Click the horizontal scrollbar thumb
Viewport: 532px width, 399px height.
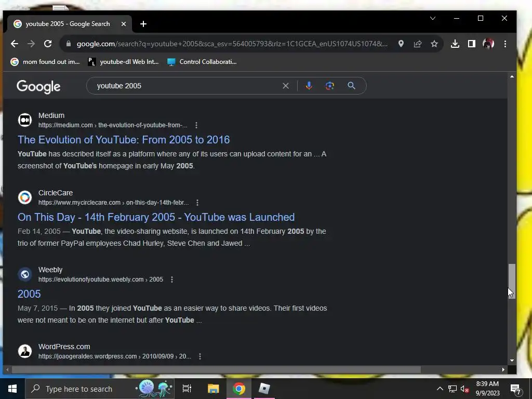(x=216, y=369)
